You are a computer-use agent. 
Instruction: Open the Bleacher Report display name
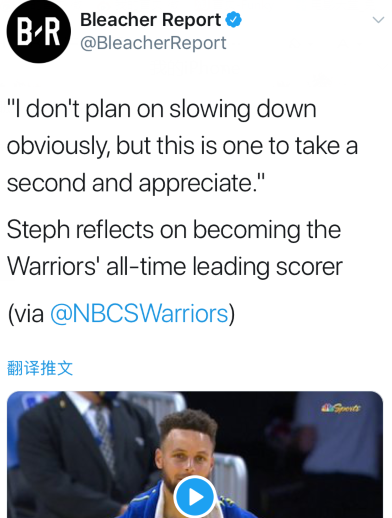pos(150,20)
